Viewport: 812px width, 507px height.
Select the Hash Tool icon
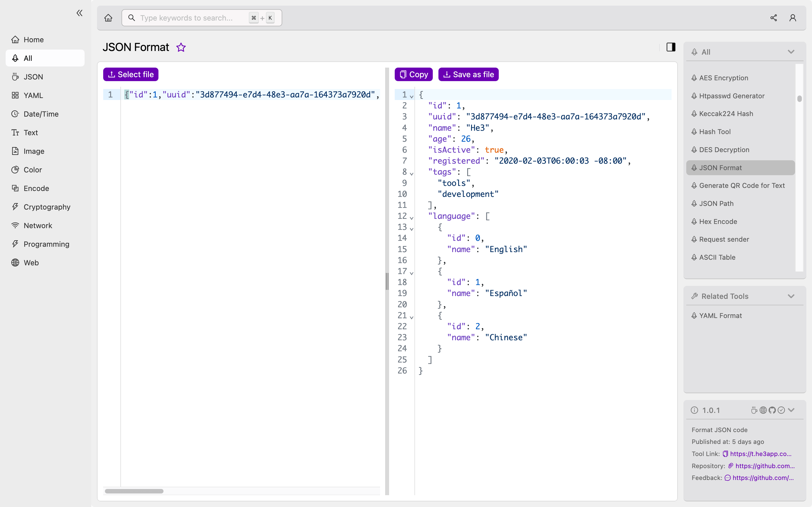coord(694,132)
